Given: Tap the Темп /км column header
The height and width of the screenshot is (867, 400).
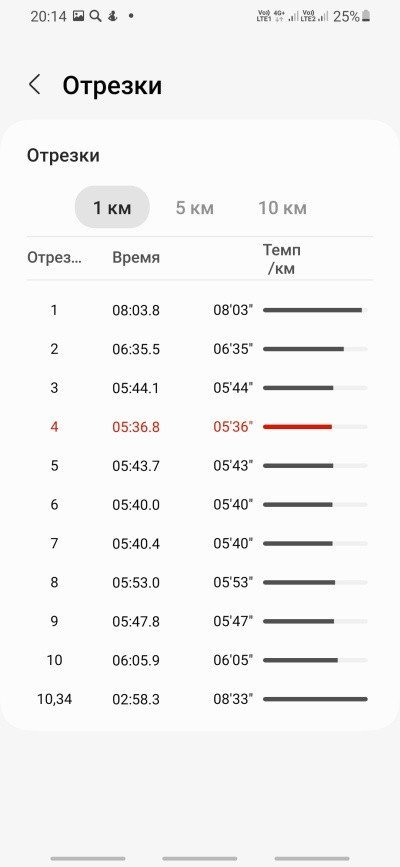Looking at the screenshot, I should pos(282,259).
